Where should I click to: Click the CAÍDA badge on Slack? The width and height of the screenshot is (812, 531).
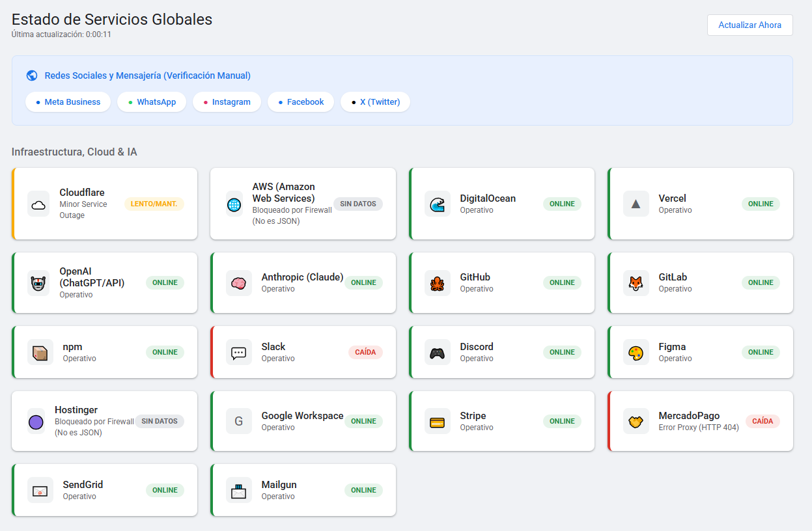coord(365,353)
